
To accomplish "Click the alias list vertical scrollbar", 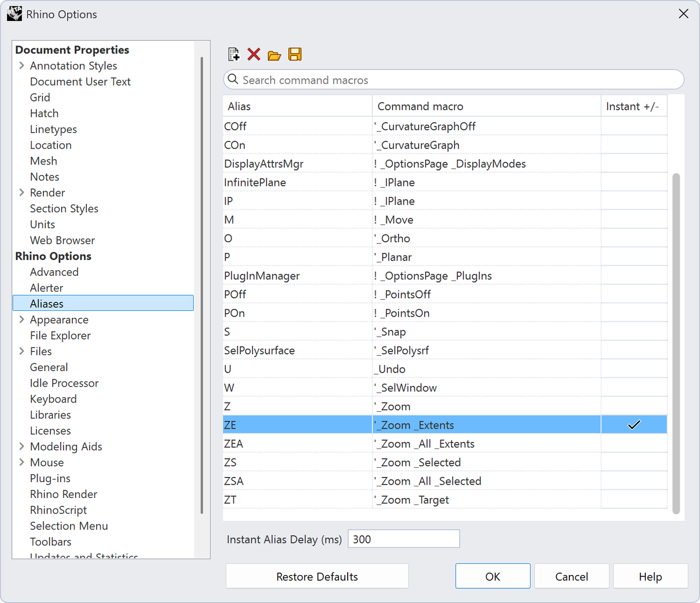I will 676,343.
